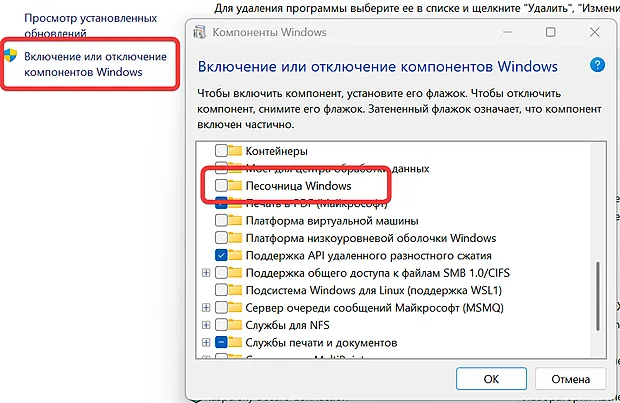Enable Подсистема Windows для Linux checkbox
The height and width of the screenshot is (403, 620).
pyautogui.click(x=221, y=290)
